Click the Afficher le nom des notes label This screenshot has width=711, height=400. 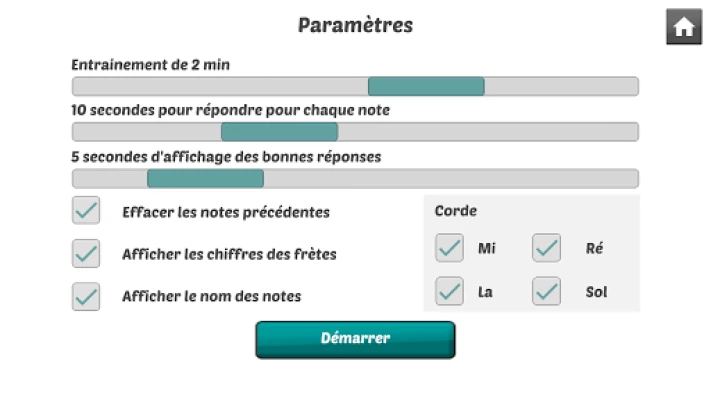click(x=211, y=296)
